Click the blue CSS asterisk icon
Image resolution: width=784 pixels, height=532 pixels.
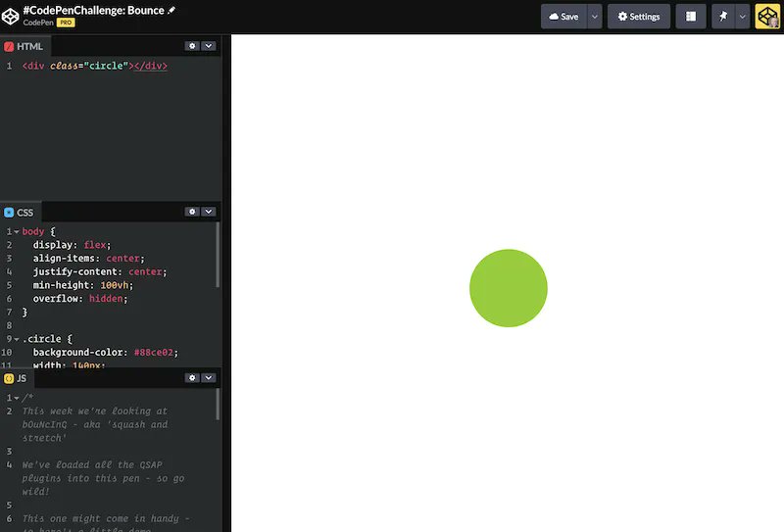click(x=9, y=213)
